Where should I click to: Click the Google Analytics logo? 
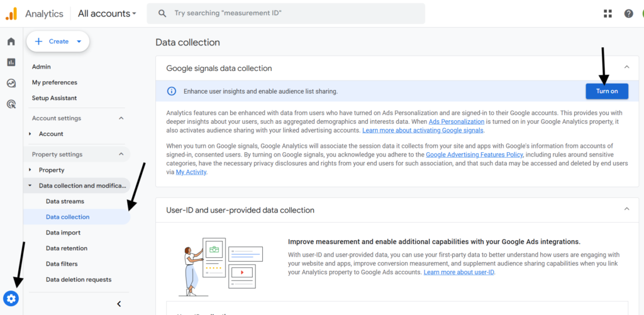[11, 14]
